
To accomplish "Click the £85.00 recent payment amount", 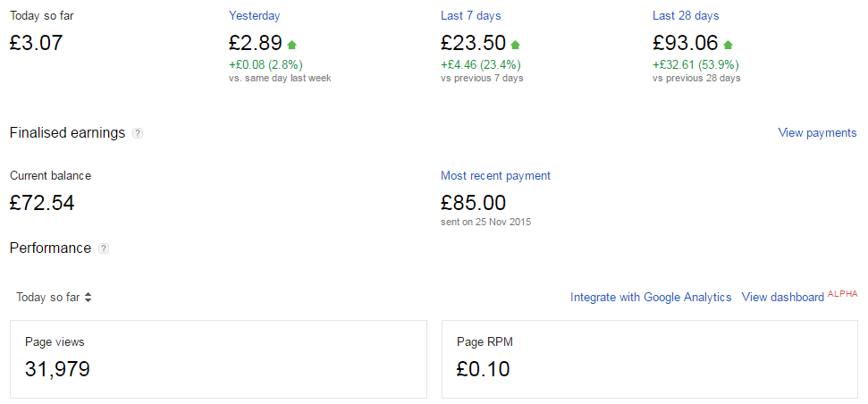I will (x=473, y=203).
